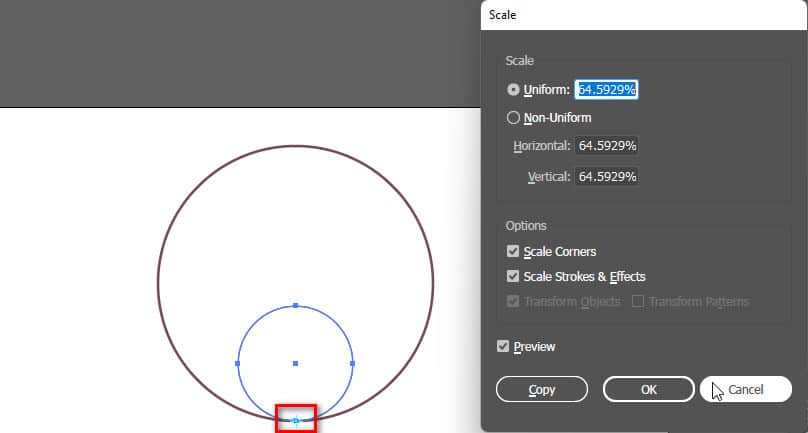Click the Horizontal scale value field
This screenshot has width=808, height=433.
(x=607, y=146)
